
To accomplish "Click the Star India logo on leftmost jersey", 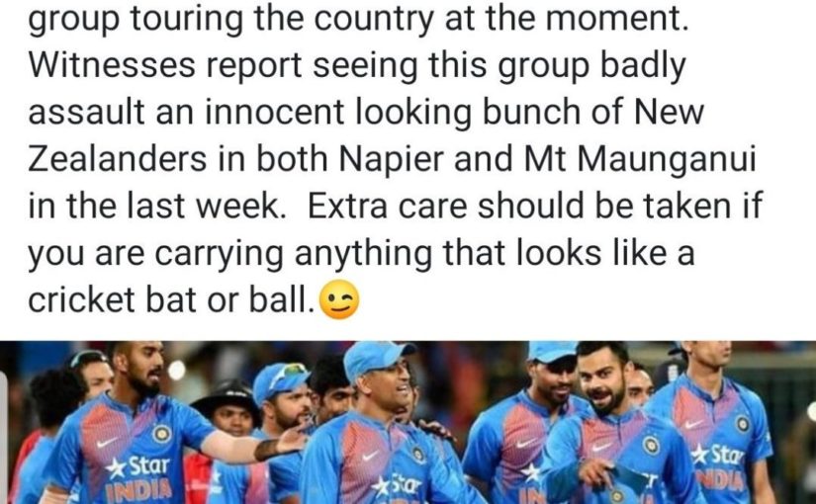I will click(x=138, y=476).
